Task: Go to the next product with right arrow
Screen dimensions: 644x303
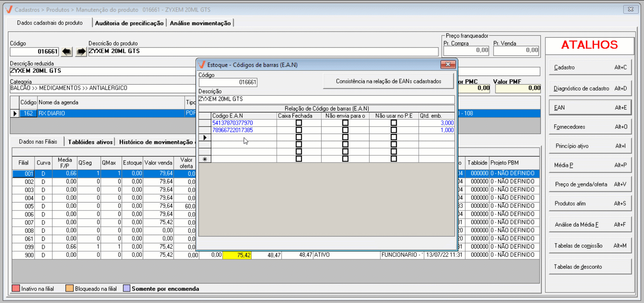Action: (81, 51)
